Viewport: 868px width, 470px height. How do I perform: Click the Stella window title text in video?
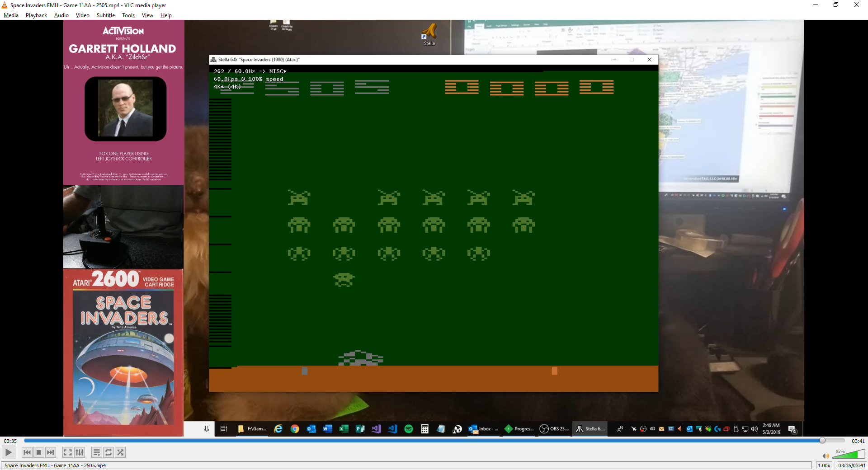259,60
